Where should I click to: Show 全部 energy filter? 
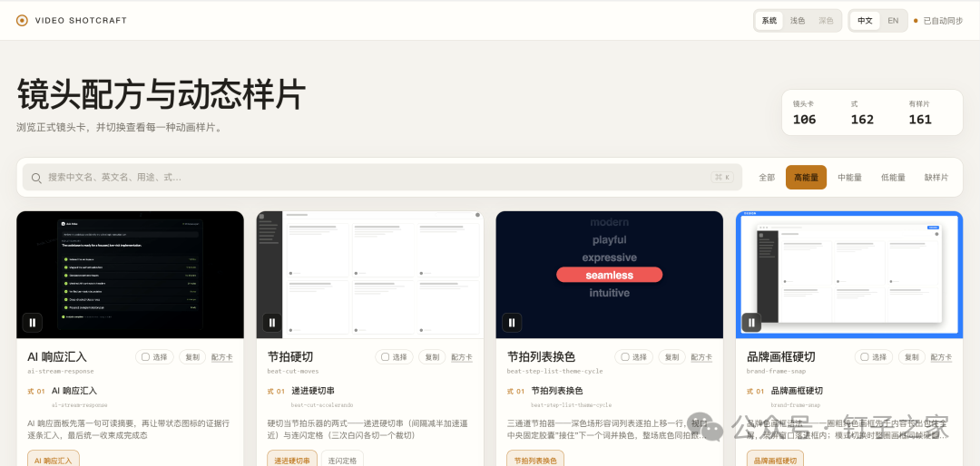(767, 178)
